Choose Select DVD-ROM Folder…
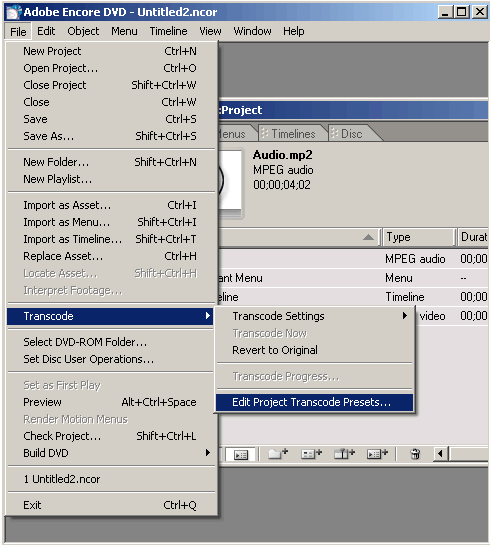490x545 pixels. click(111, 342)
